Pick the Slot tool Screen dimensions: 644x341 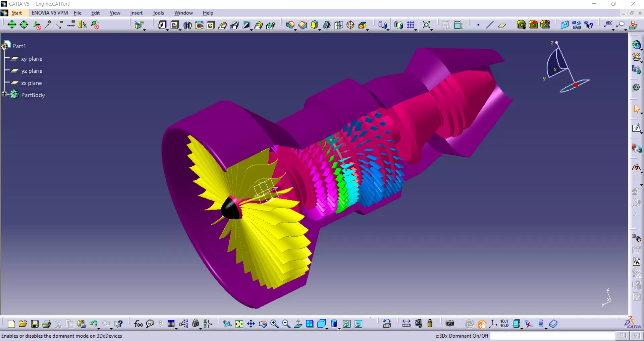click(234, 25)
